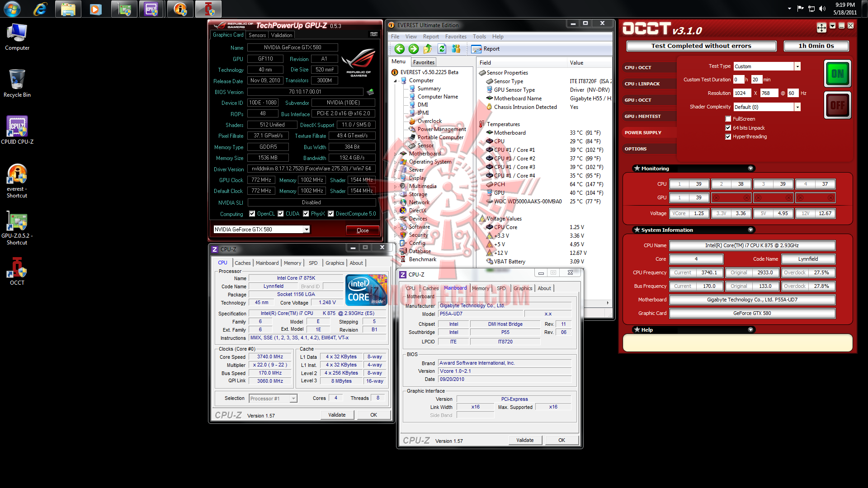Click the Resolution width input field
The image size is (868, 488).
[x=742, y=93]
